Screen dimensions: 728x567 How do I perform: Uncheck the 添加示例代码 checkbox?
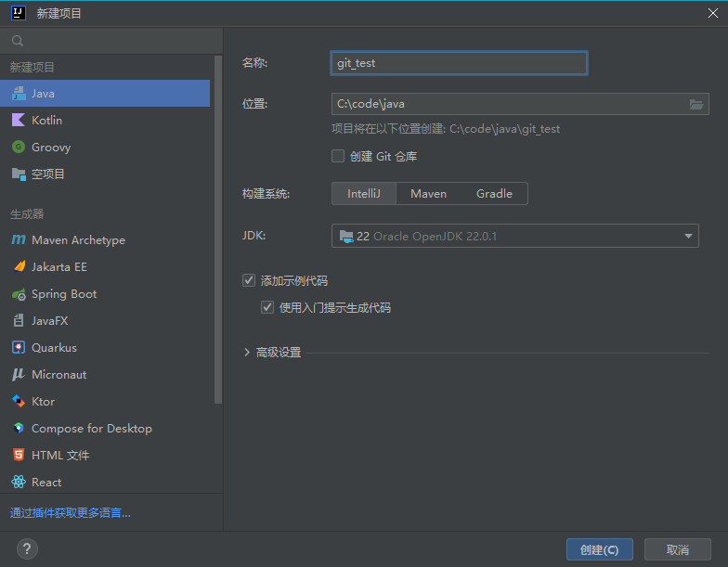click(x=249, y=280)
